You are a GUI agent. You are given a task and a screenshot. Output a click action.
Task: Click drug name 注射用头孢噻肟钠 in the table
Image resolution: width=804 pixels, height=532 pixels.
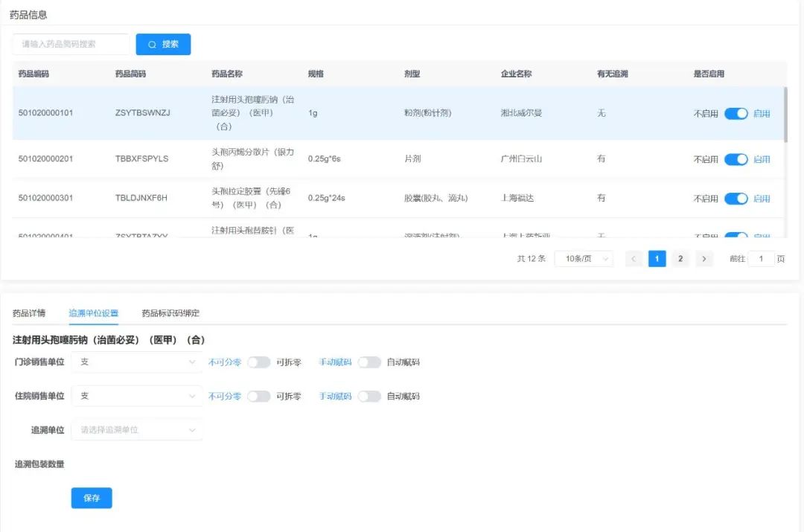pos(253,113)
